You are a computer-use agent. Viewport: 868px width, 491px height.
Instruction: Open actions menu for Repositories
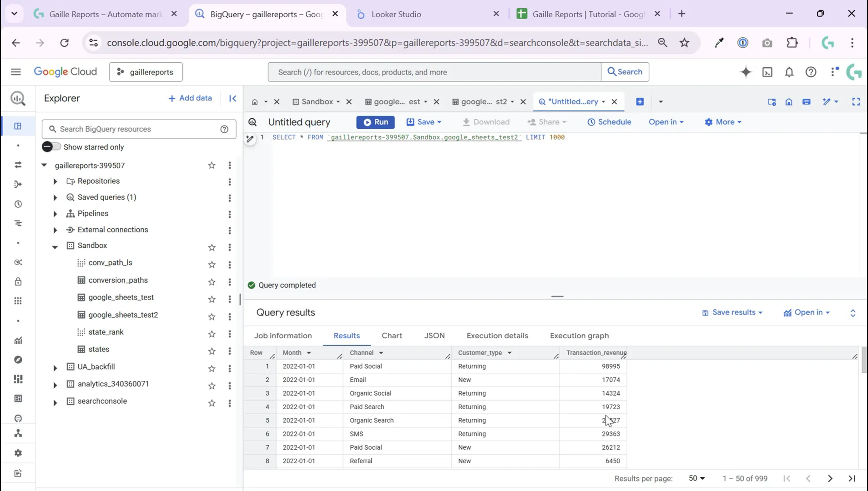[x=230, y=182]
